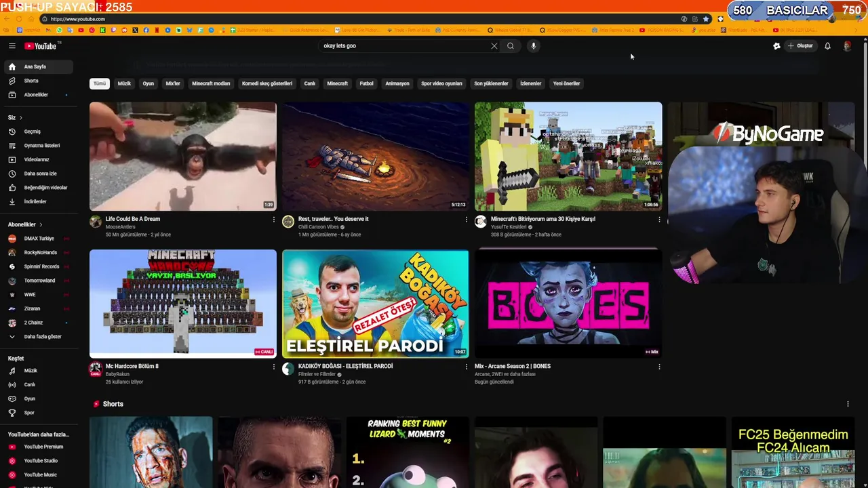Open Abonelikler feed below Shorts in sidebar
The width and height of the screenshot is (868, 488).
pyautogui.click(x=38, y=95)
